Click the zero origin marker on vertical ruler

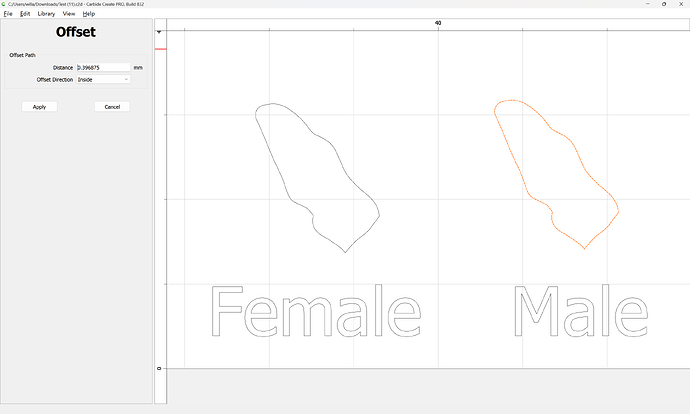coord(159,368)
